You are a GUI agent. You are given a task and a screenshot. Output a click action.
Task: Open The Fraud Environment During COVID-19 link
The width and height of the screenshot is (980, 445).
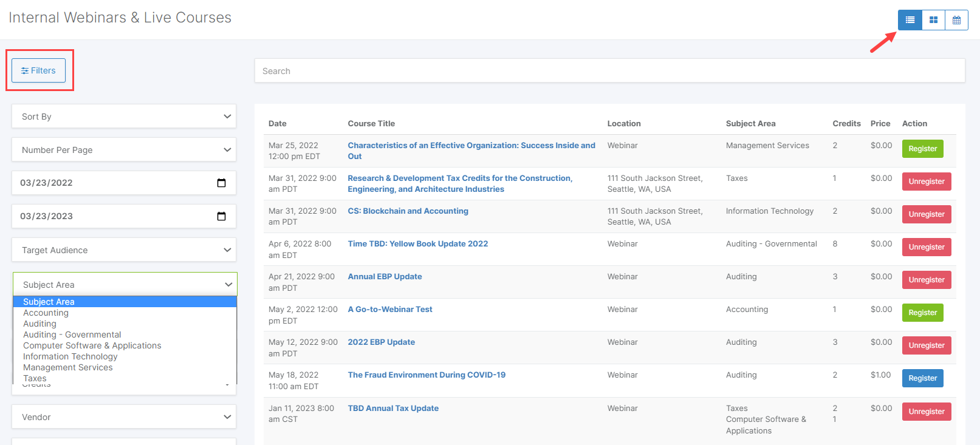tap(427, 375)
